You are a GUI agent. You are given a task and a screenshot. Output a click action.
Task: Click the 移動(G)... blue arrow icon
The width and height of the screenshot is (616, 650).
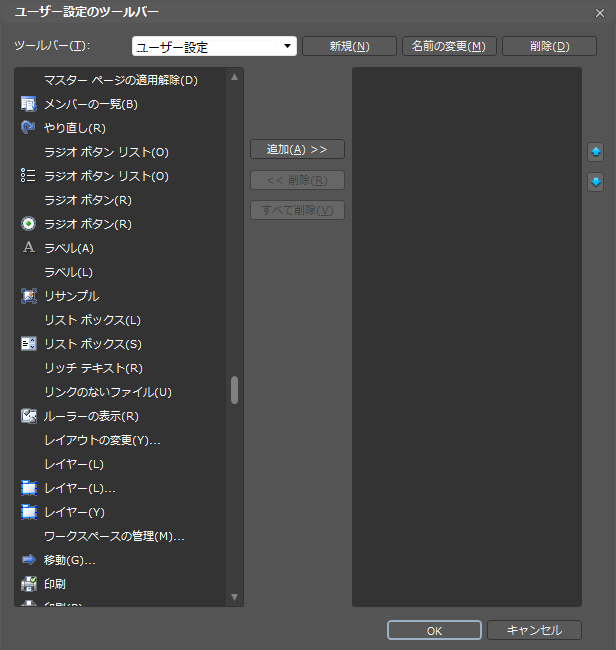tap(29, 560)
